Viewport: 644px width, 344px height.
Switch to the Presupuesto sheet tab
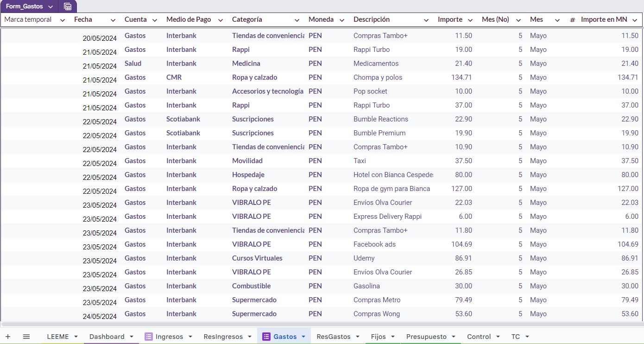pos(426,337)
